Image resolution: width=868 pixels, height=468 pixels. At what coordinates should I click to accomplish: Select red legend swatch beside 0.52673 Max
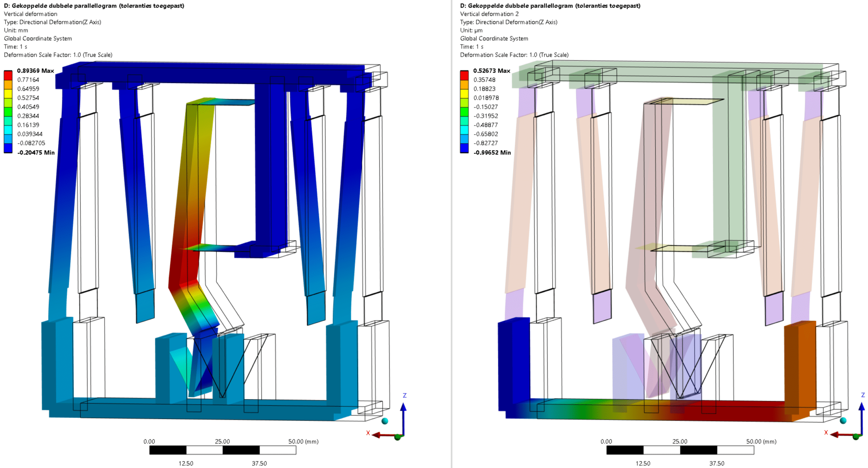pyautogui.click(x=464, y=75)
